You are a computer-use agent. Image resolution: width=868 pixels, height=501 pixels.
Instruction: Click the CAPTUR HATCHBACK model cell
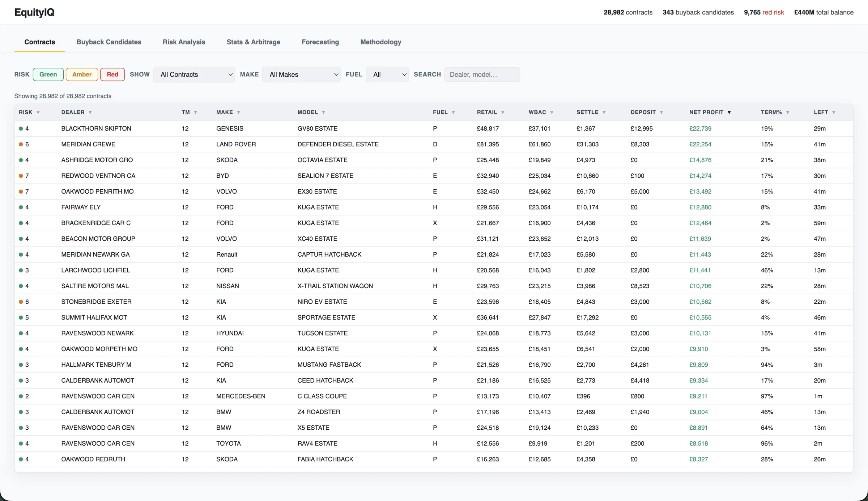point(329,254)
